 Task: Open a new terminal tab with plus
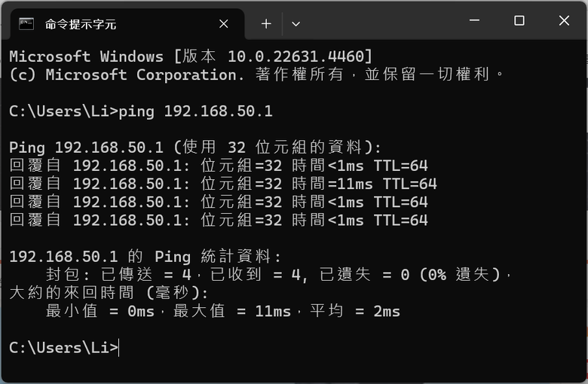(x=266, y=24)
